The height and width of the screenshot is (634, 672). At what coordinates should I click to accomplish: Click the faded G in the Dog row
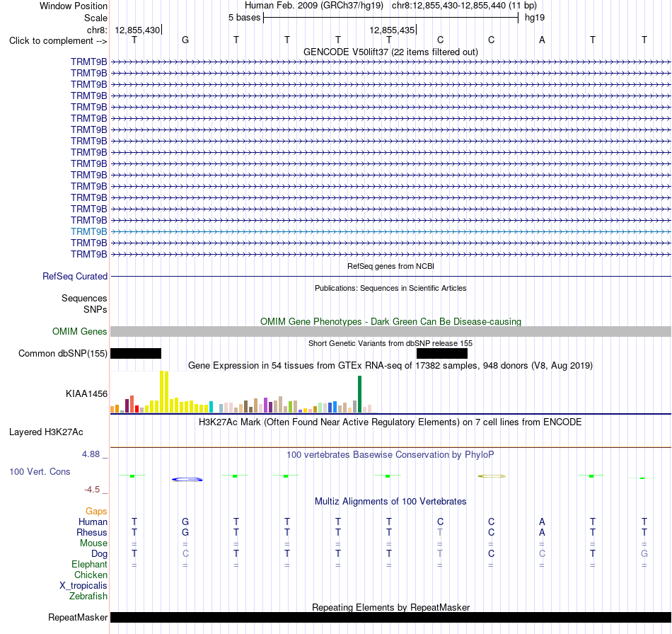pyautogui.click(x=644, y=554)
